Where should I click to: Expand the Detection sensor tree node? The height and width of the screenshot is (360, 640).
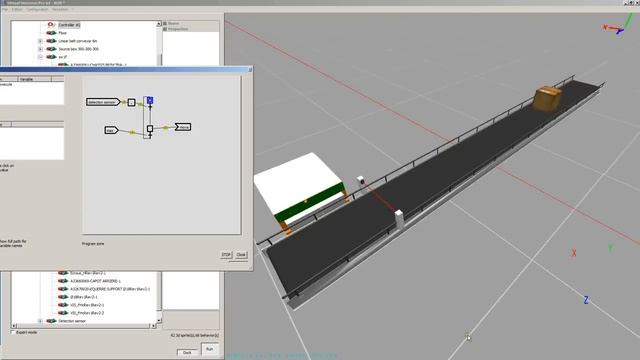pyautogui.click(x=40, y=321)
